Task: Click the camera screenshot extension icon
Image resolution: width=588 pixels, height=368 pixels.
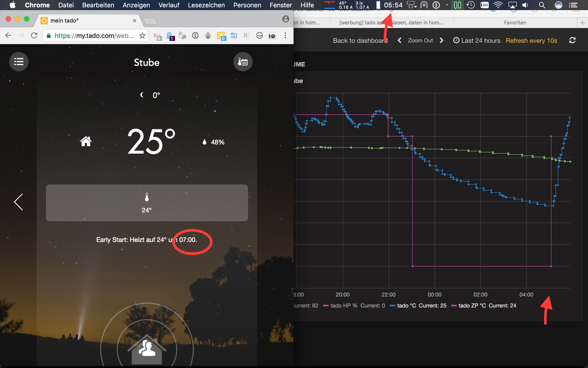Action: 272,35
